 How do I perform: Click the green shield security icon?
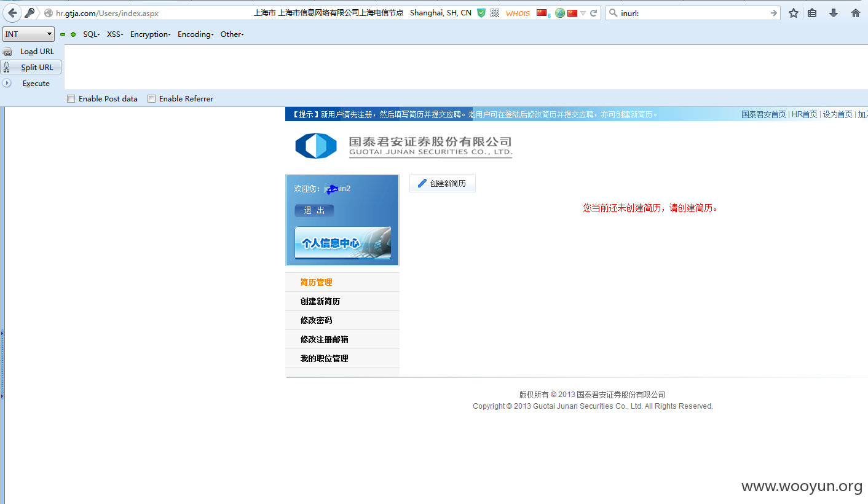(482, 13)
